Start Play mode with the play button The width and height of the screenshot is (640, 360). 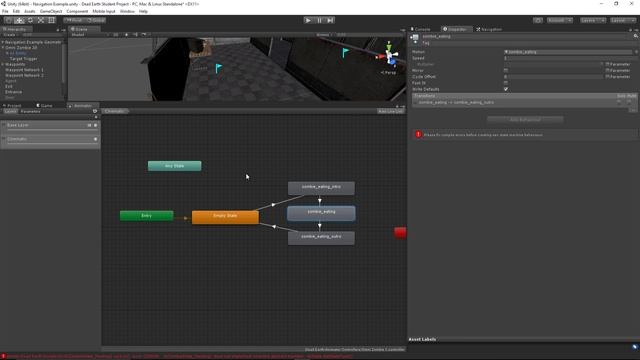coord(308,20)
